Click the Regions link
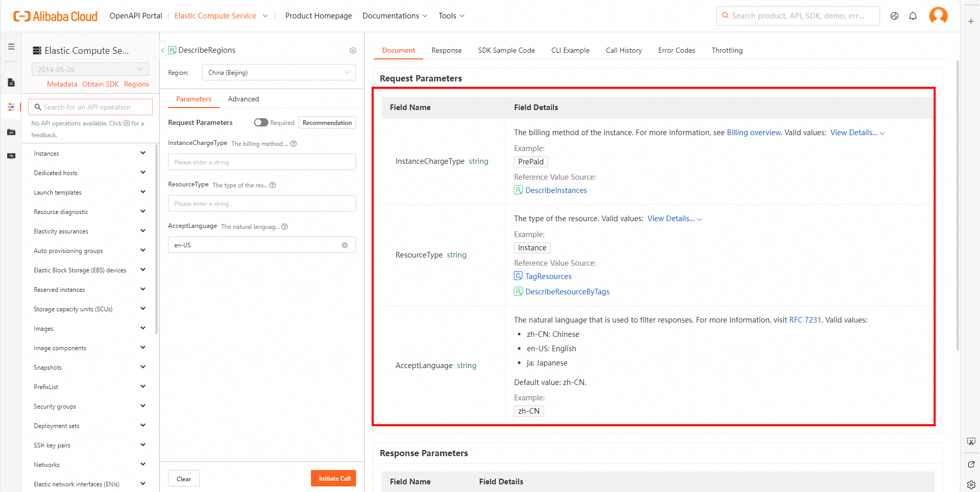The height and width of the screenshot is (492, 980). (x=136, y=84)
